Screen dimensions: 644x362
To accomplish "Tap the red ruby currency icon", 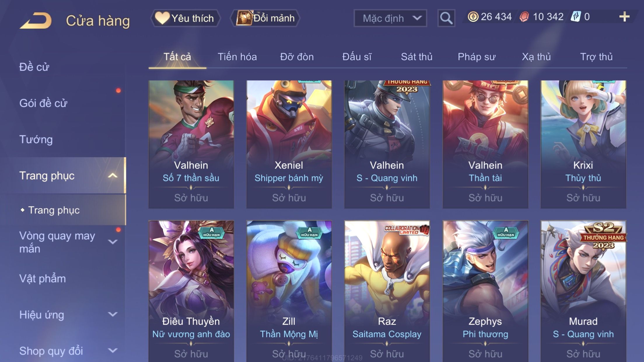I will [x=524, y=17].
